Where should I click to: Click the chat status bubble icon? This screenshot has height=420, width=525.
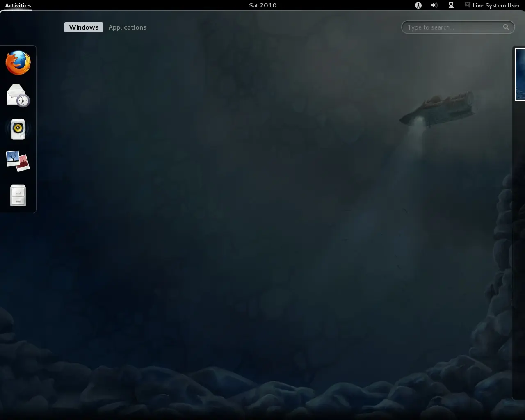(x=468, y=5)
